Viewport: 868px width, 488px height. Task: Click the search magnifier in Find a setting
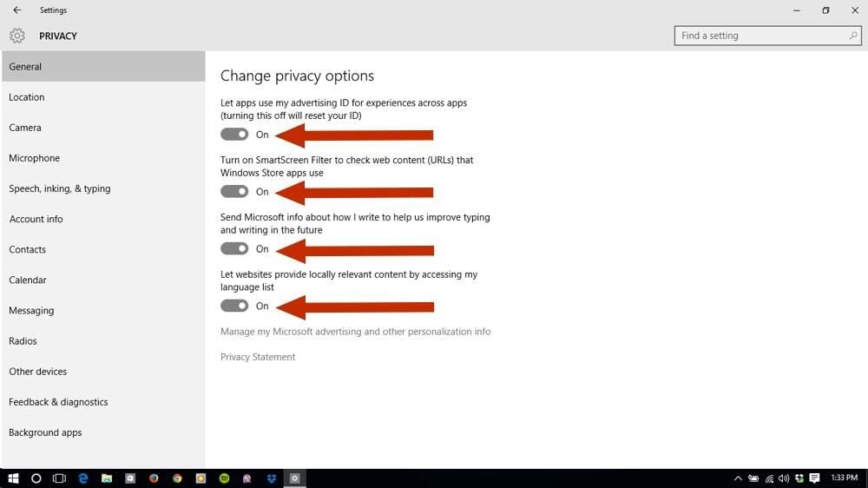(853, 36)
